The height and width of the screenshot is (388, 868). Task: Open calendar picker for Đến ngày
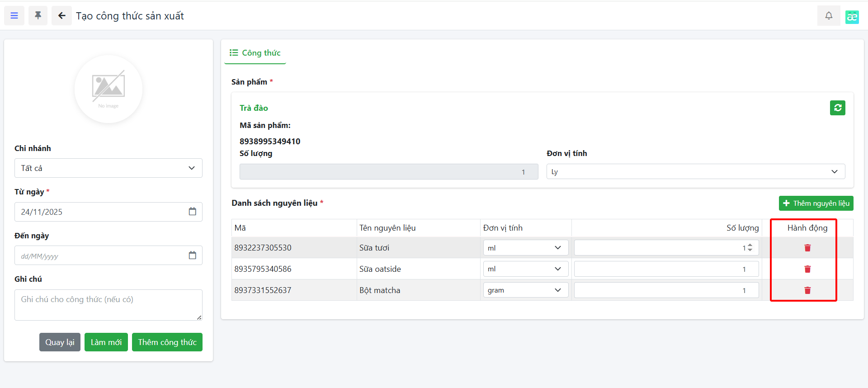[x=192, y=256]
